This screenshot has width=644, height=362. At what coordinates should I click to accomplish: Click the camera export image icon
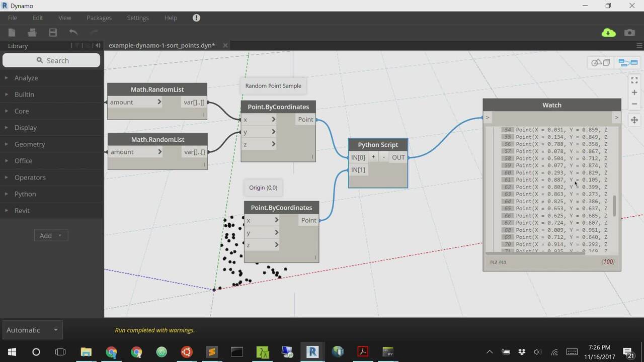point(629,33)
